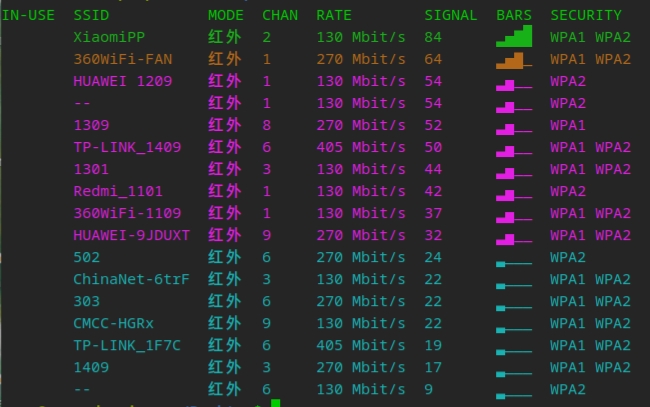Select the Redmi_1101 SSID
This screenshot has width=650, height=407.
[x=118, y=191]
